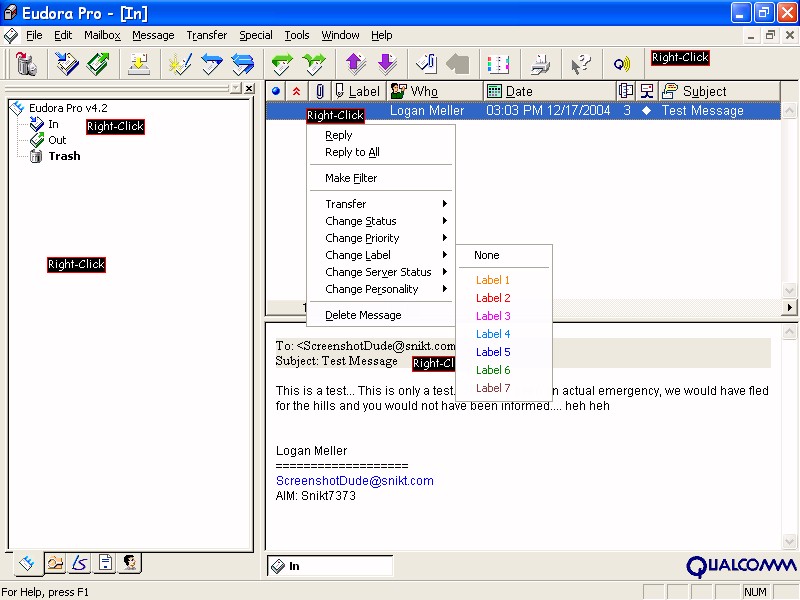The image size is (800, 600).
Task: Open the Out mailbox toolbar icon
Action: pos(98,64)
